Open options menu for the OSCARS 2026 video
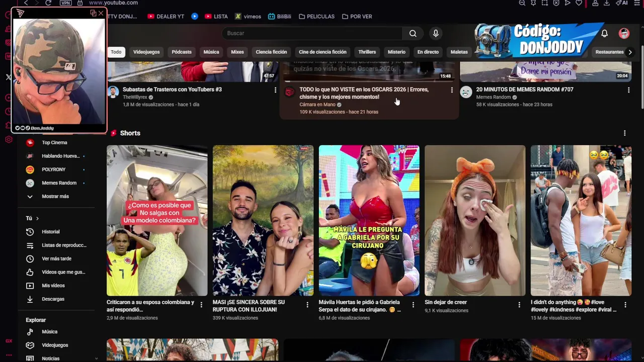 tap(452, 90)
